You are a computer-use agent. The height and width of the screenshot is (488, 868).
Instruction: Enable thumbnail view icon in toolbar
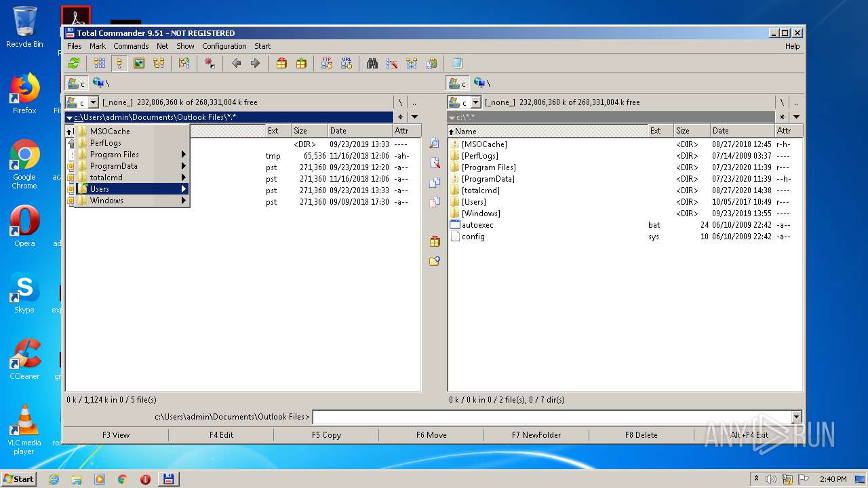click(x=139, y=63)
